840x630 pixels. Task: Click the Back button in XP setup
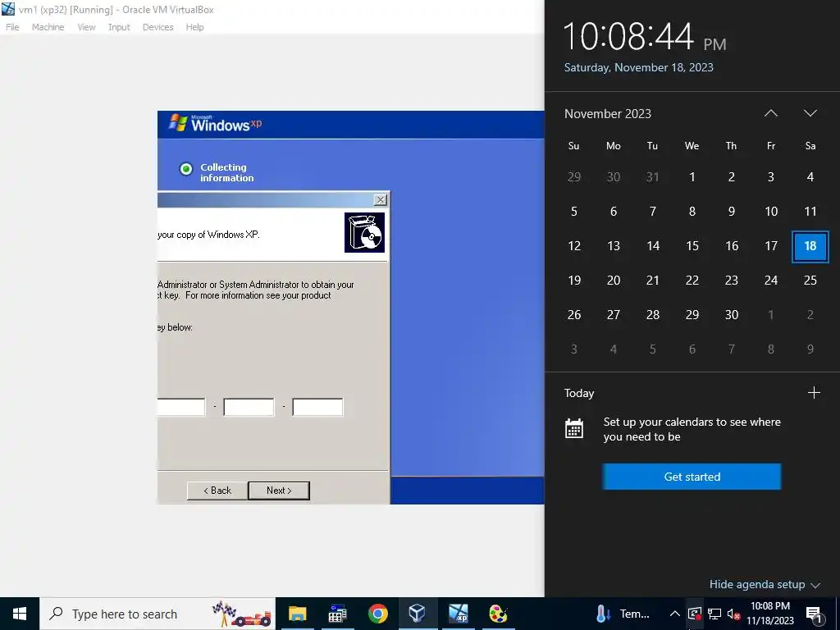click(217, 491)
